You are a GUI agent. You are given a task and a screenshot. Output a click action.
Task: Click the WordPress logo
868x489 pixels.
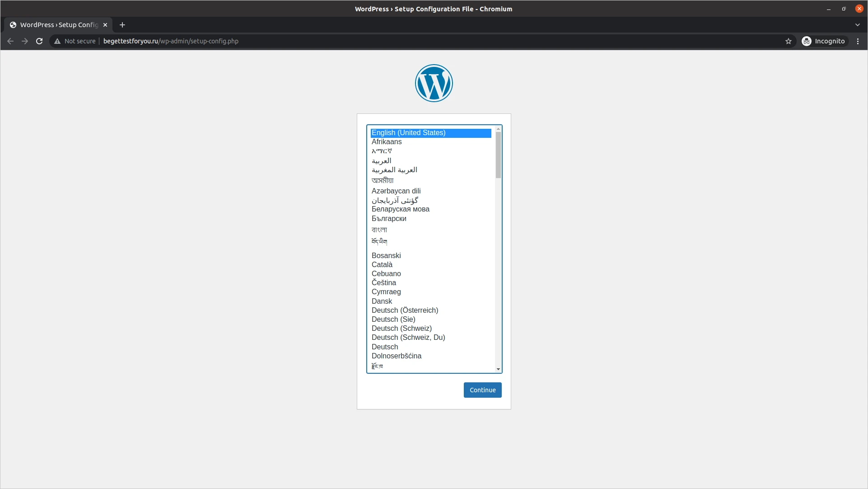click(433, 83)
